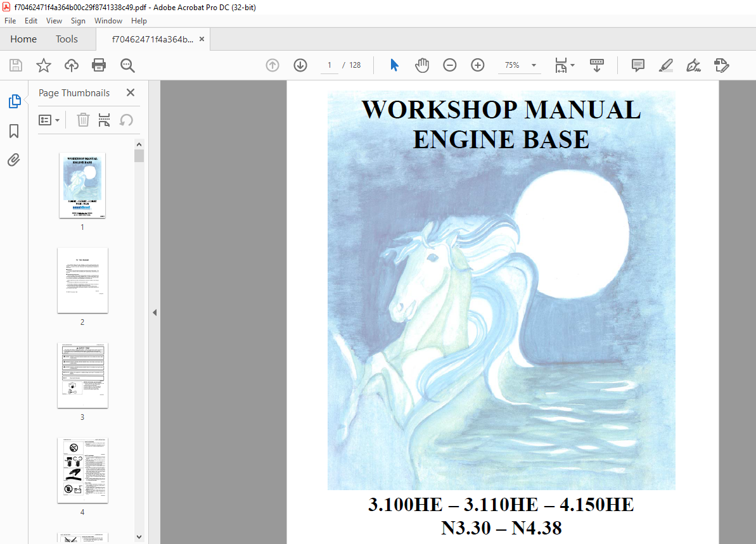The height and width of the screenshot is (544, 756).
Task: Select page 1 thumbnail
Action: tap(82, 186)
